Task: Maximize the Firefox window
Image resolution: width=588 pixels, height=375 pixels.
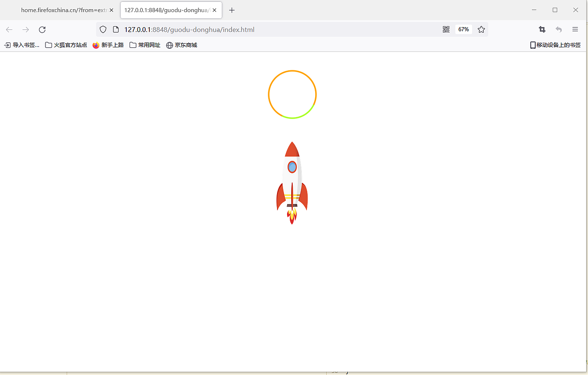Action: pos(555,10)
